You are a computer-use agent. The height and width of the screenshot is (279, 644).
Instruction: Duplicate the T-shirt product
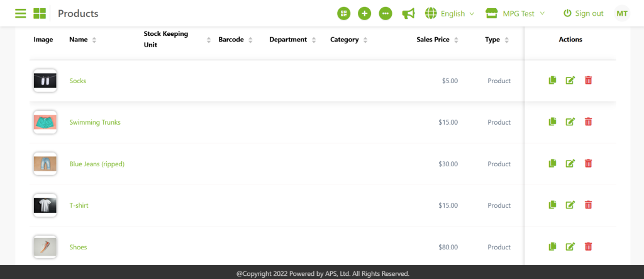[x=552, y=205]
